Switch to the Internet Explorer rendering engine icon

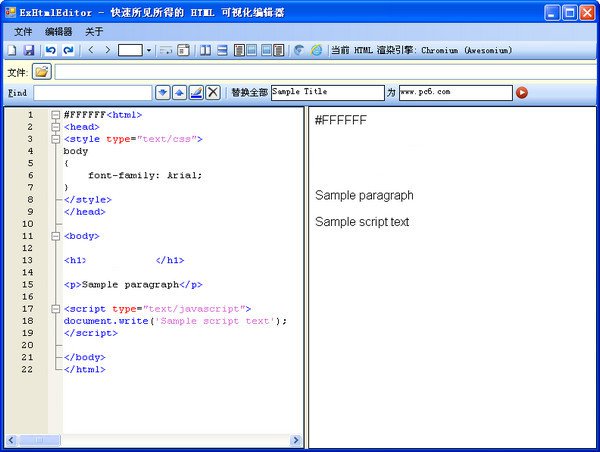tap(316, 50)
